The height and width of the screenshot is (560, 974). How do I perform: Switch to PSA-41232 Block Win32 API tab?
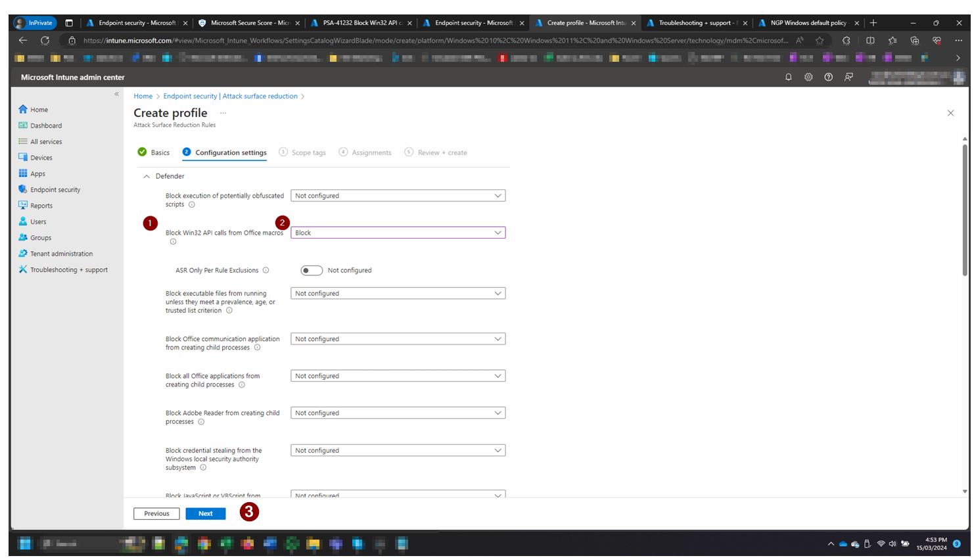pos(361,23)
